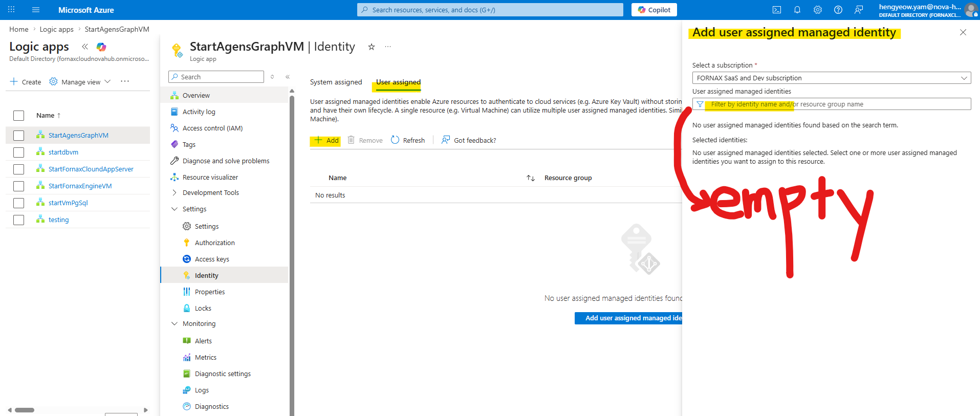This screenshot has width=980, height=416.
Task: Open the Select a subscription dropdown
Action: click(832, 78)
